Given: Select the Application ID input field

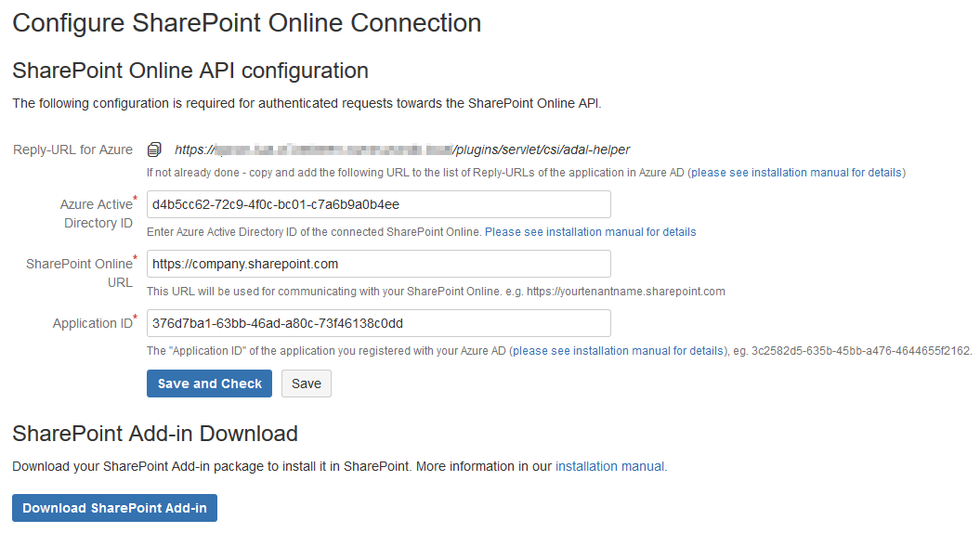Looking at the screenshot, I should 378,323.
